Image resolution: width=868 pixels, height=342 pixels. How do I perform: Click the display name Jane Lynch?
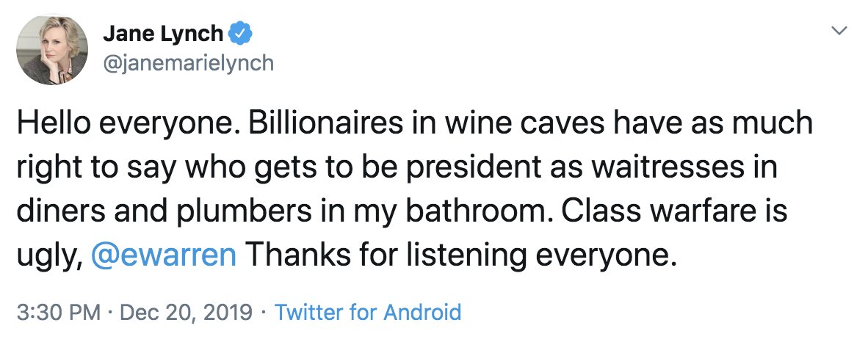click(164, 33)
